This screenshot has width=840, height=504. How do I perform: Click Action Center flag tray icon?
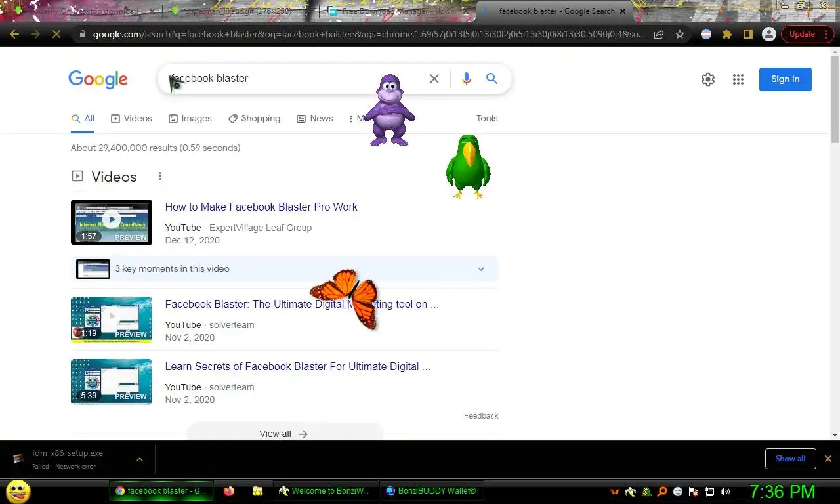(x=694, y=492)
